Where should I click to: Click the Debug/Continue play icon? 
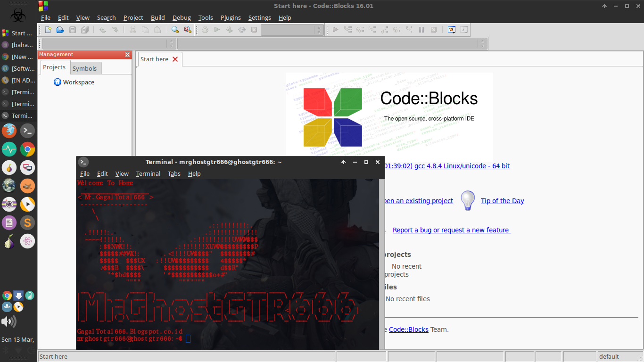[x=335, y=30]
